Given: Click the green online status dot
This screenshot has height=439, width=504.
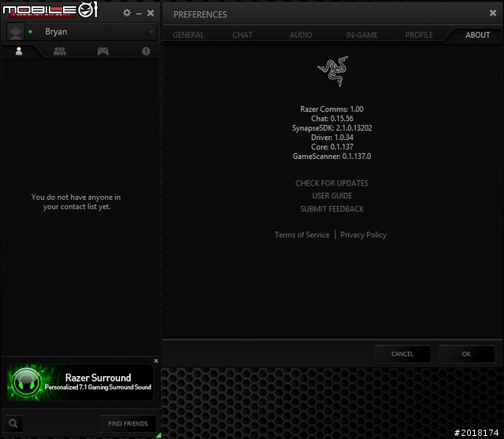Looking at the screenshot, I should click(31, 31).
